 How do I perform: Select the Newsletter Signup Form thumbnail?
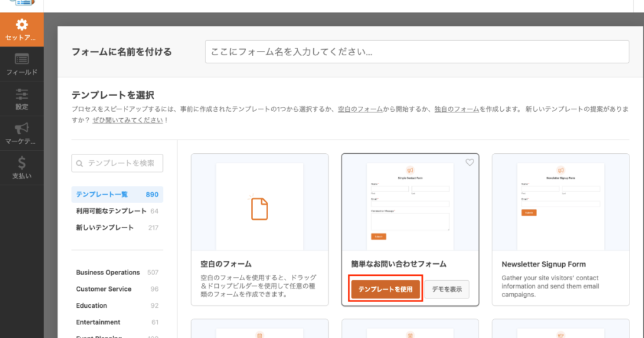pyautogui.click(x=560, y=202)
